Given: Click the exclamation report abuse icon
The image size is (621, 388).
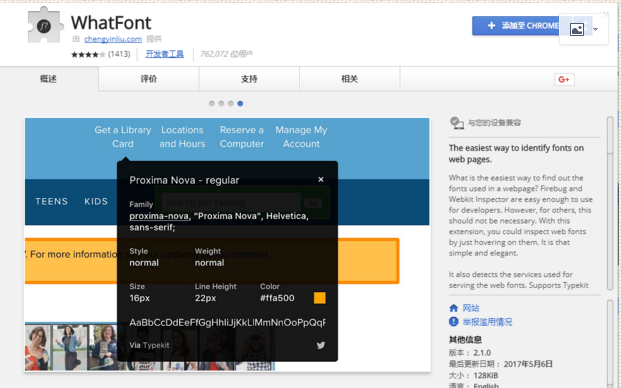Looking at the screenshot, I should coord(453,321).
